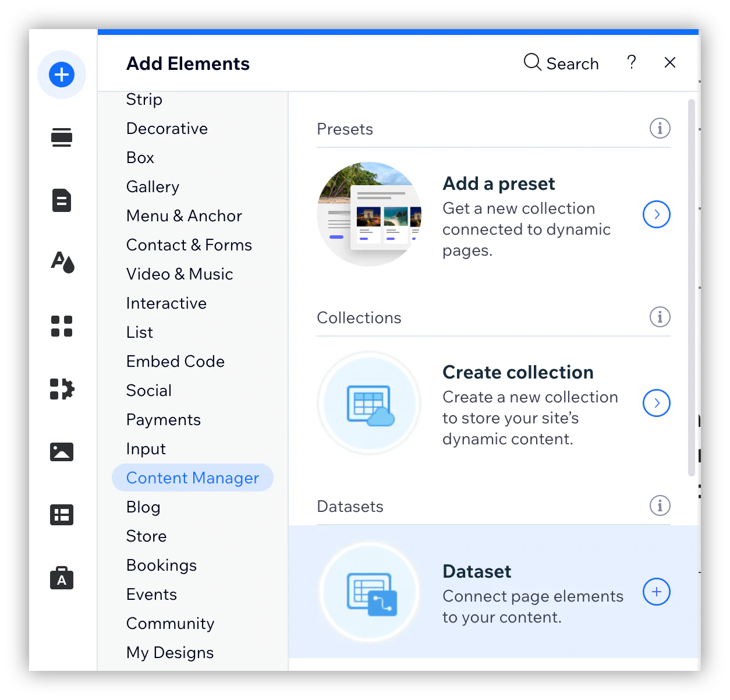Screen dimensions: 730x700
Task: Open help with the question mark icon
Action: (632, 62)
